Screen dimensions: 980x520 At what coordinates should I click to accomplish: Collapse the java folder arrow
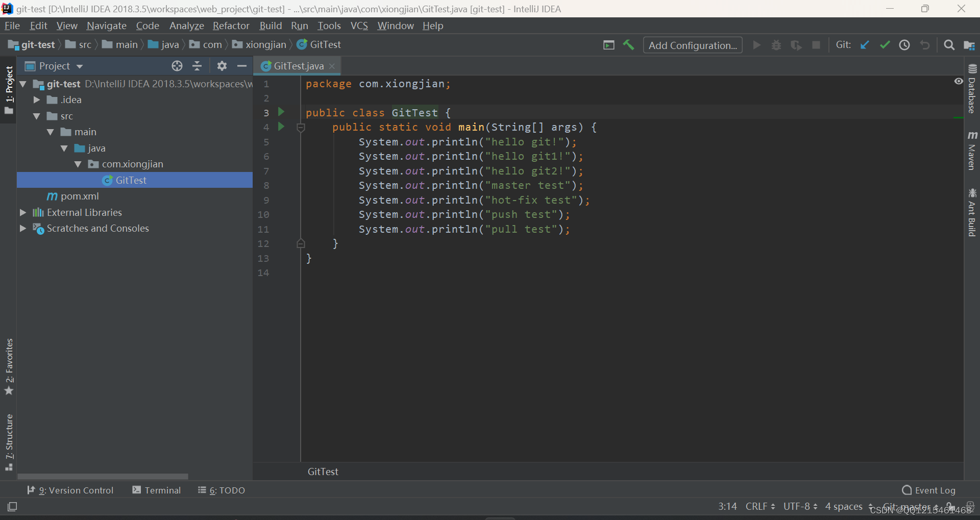[x=64, y=148]
